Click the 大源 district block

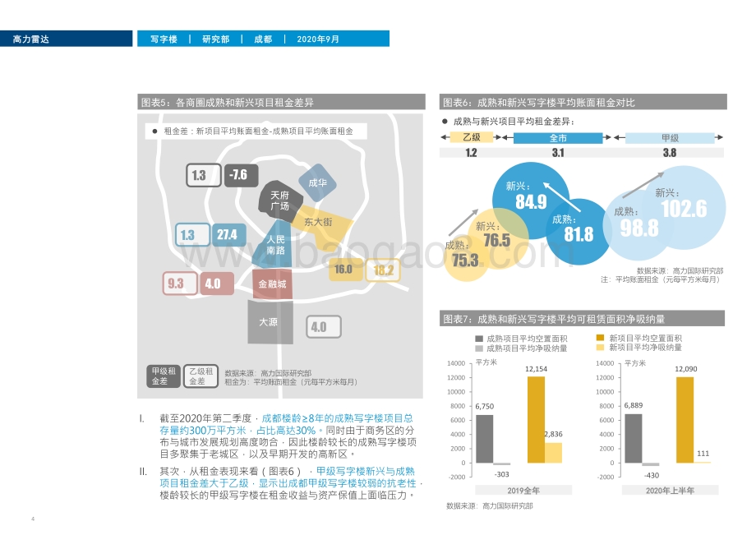[x=270, y=322]
